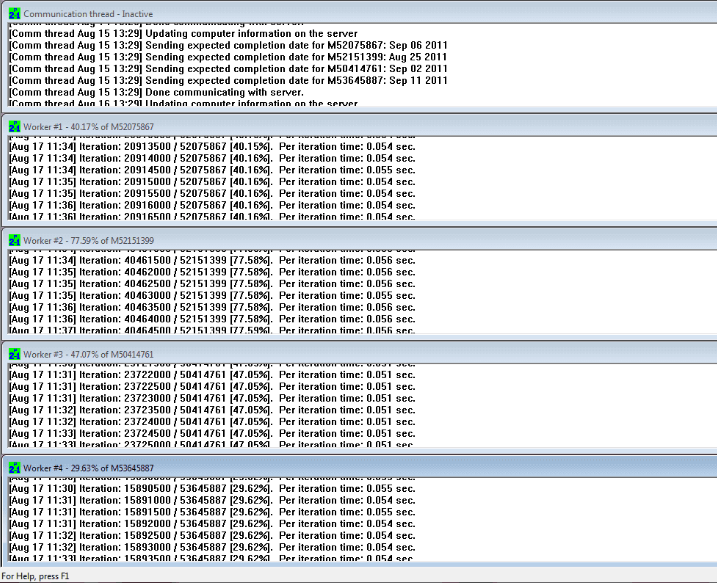The width and height of the screenshot is (717, 583).
Task: Click Worker #2 iteration 40461500 log line
Action: pyautogui.click(x=212, y=261)
